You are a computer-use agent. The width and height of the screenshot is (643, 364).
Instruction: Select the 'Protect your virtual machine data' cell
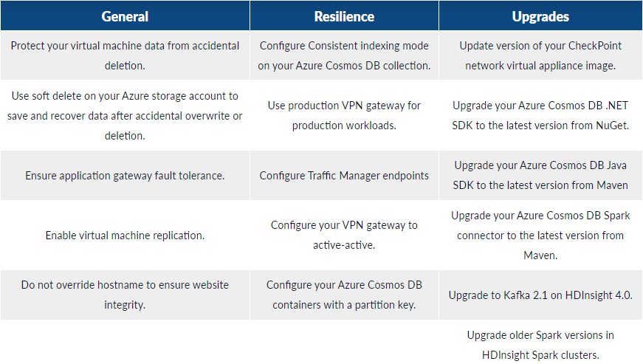coord(125,55)
